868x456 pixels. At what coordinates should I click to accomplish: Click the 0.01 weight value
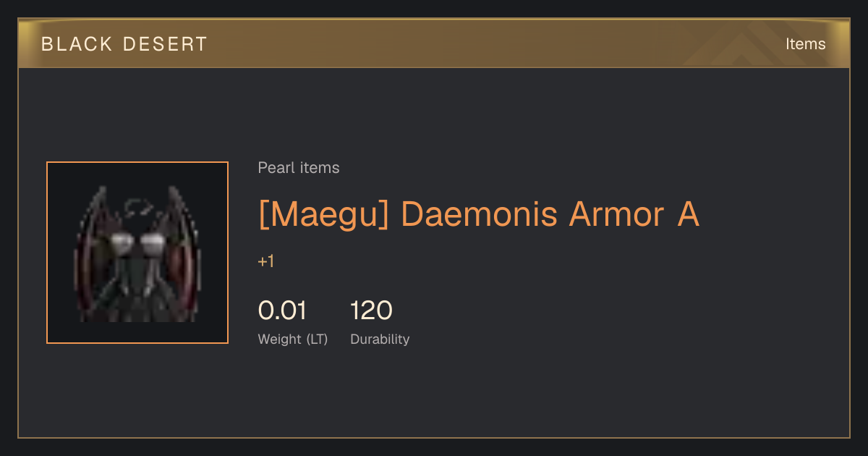click(283, 311)
